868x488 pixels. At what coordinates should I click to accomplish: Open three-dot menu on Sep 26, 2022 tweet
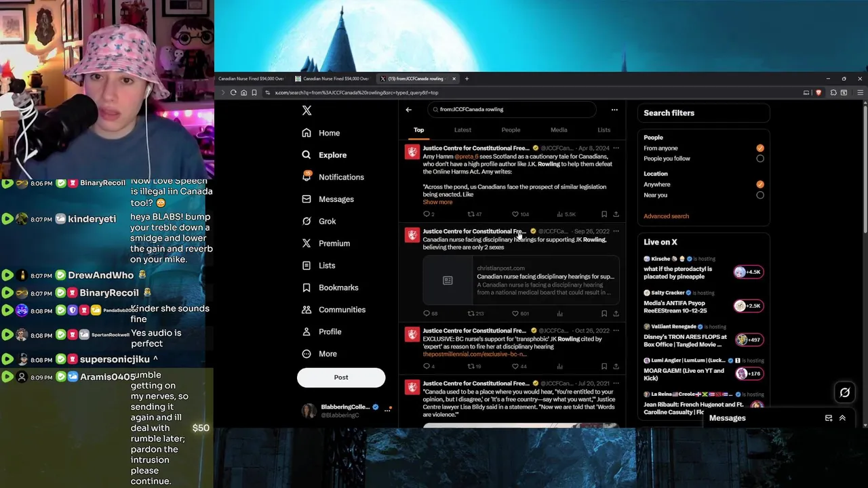click(616, 231)
